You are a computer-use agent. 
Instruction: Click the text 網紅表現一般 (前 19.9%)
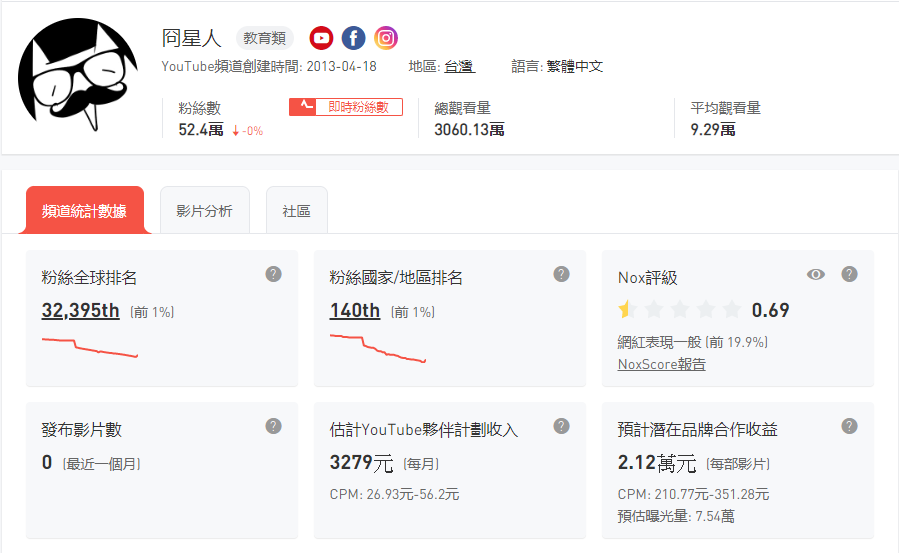(x=693, y=343)
